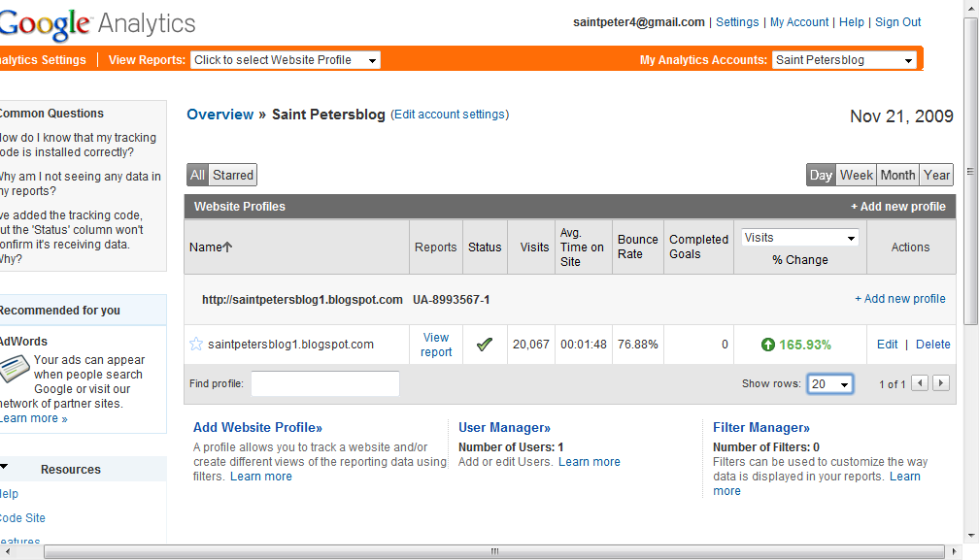Click the scroll down arrow

[x=970, y=535]
